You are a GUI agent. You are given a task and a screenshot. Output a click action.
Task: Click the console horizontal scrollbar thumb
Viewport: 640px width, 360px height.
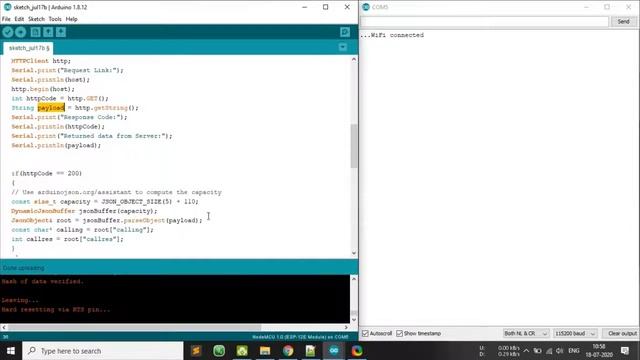(x=134, y=327)
